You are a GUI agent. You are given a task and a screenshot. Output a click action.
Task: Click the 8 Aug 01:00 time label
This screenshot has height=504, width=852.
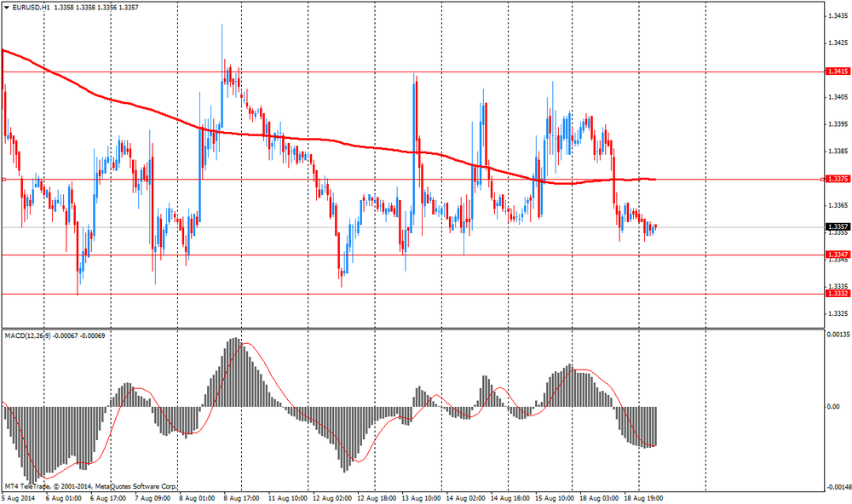coord(198,498)
